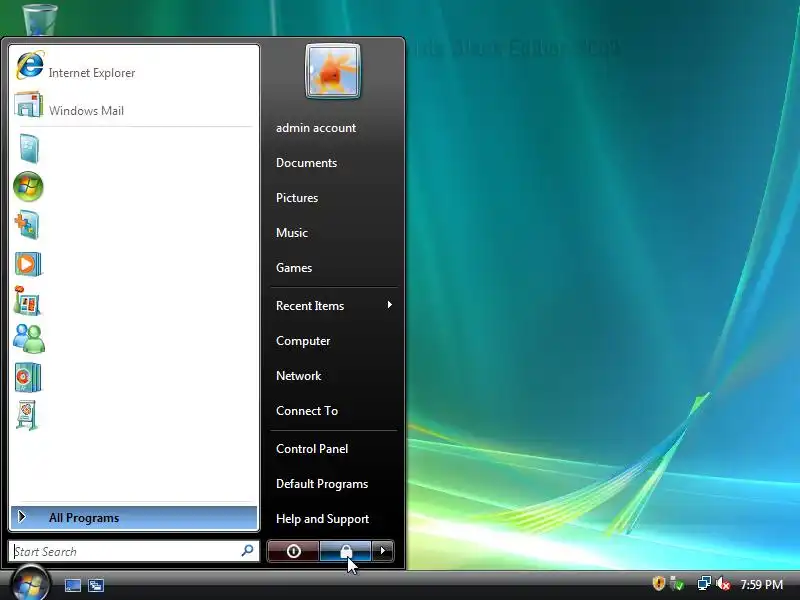Launch Windows Media Player icon
800x600 pixels.
28,264
